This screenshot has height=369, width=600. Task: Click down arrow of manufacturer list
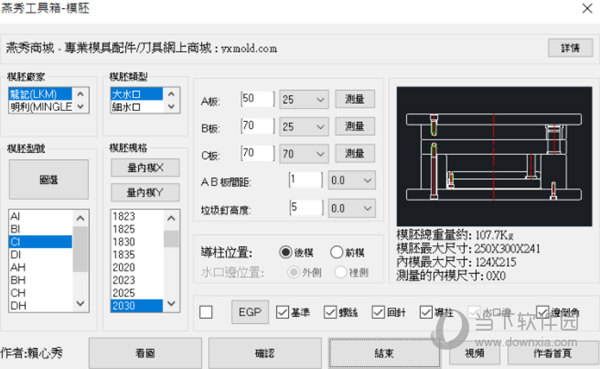(80, 106)
